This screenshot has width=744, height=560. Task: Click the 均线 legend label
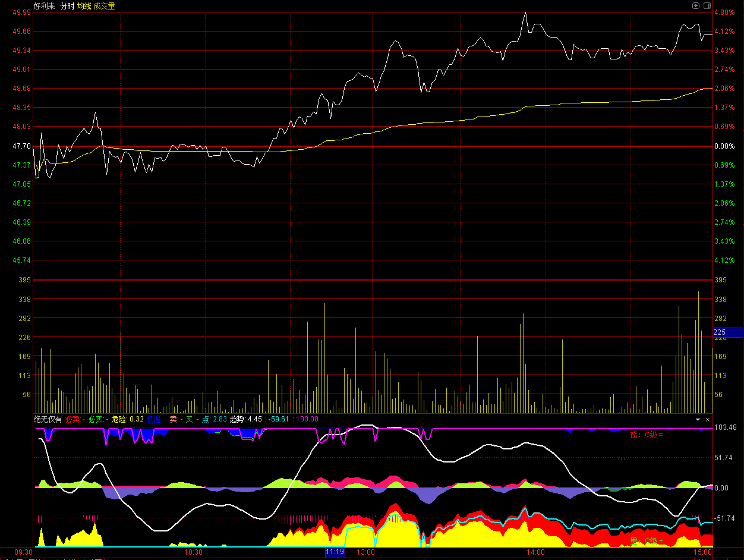[84, 6]
